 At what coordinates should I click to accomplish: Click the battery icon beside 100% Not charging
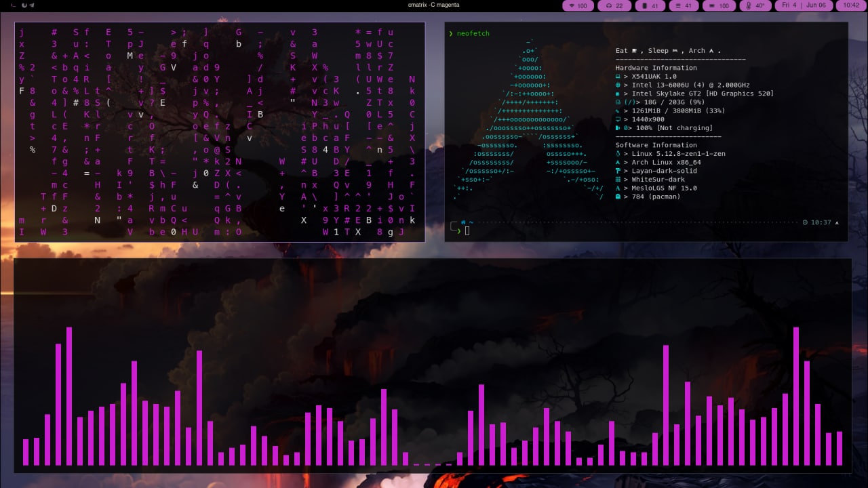618,128
